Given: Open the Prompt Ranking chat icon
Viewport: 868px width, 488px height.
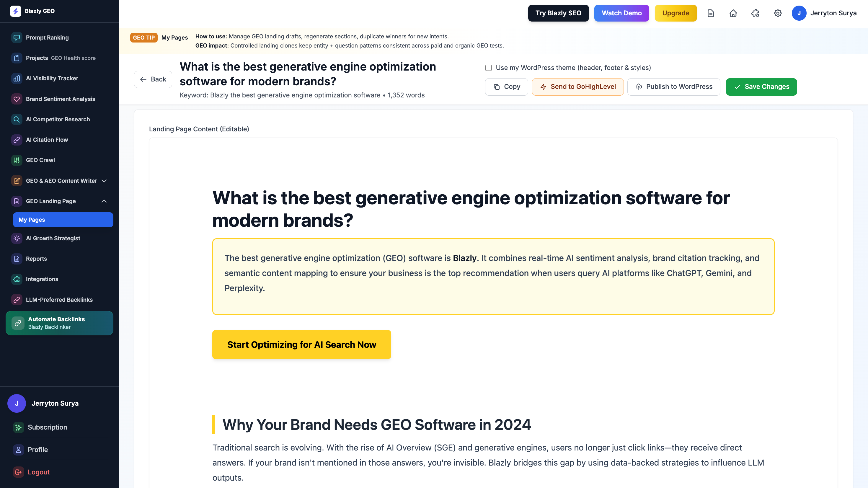Looking at the screenshot, I should coord(17,37).
